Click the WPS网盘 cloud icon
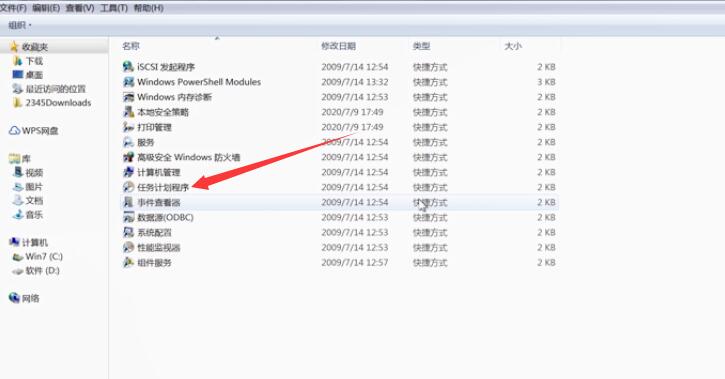 click(14, 131)
